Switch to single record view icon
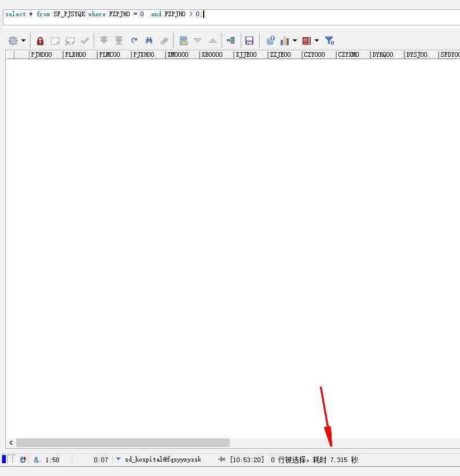The height and width of the screenshot is (476, 460). point(183,41)
